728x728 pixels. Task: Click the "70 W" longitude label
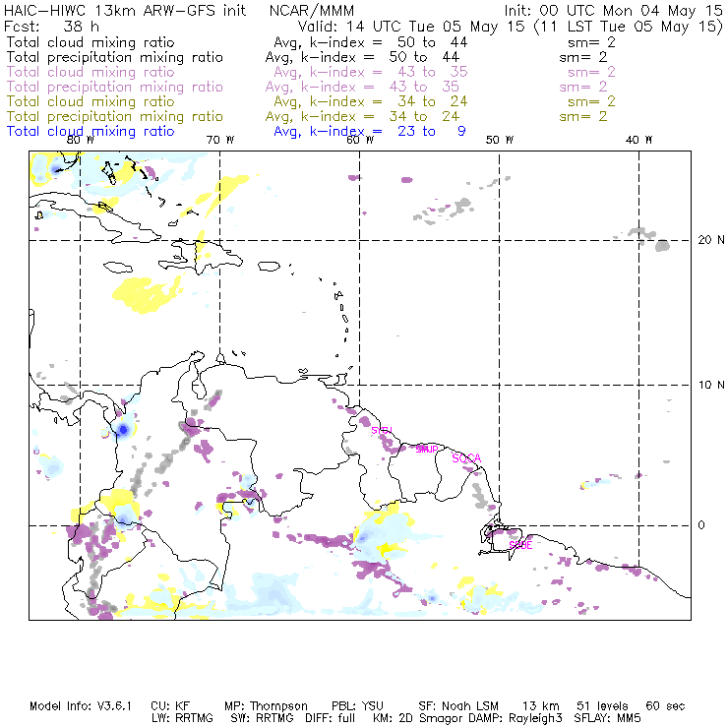point(220,140)
